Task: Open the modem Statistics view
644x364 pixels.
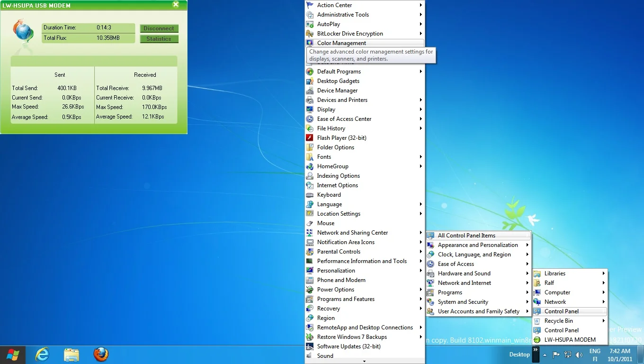Action: pos(159,39)
